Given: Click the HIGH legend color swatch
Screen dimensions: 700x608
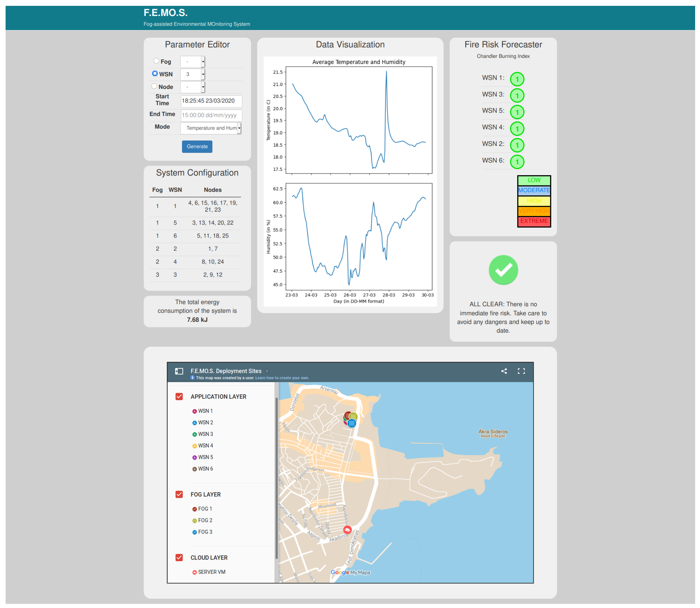Looking at the screenshot, I should [534, 201].
